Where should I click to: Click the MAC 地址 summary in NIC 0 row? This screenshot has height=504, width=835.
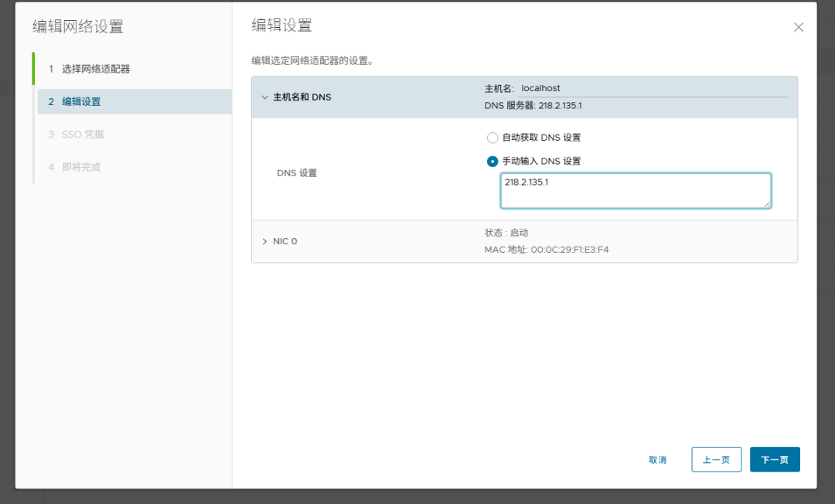click(x=547, y=250)
